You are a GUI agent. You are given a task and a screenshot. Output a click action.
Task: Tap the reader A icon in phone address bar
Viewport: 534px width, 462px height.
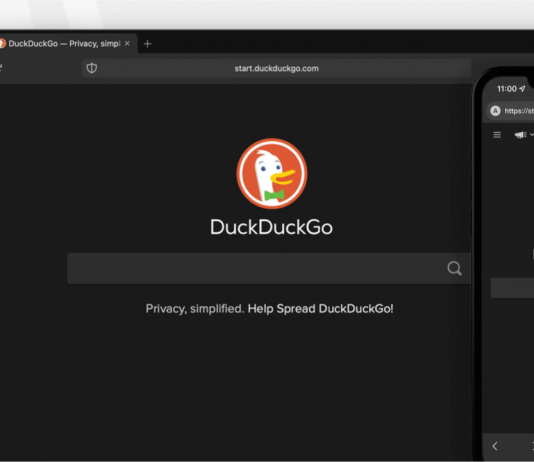click(495, 111)
